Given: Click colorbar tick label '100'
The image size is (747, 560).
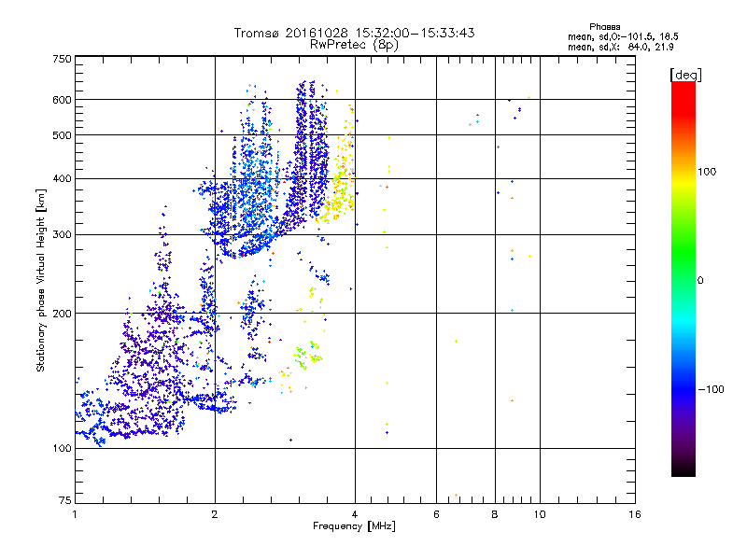Looking at the screenshot, I should click(707, 172).
